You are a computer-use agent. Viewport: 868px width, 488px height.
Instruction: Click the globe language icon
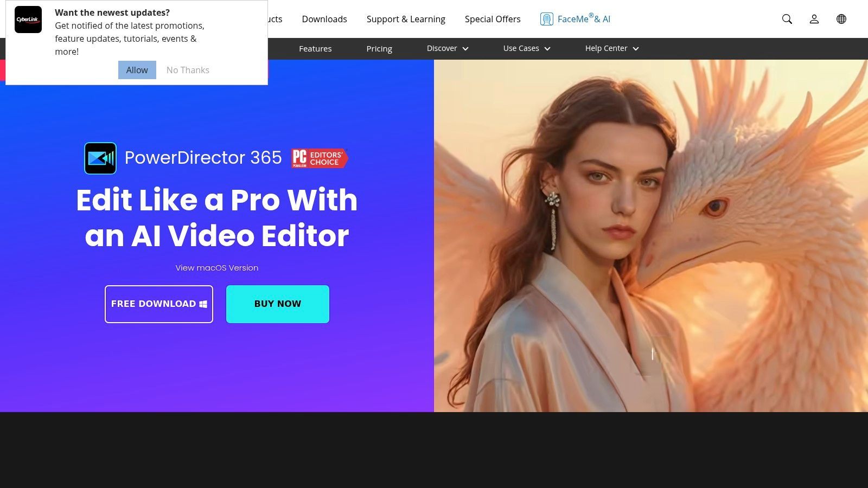click(841, 19)
